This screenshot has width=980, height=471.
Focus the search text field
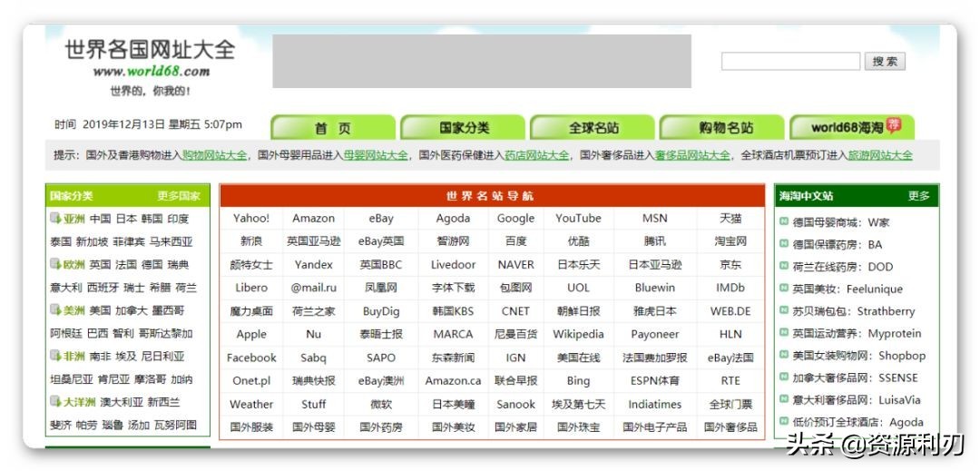tap(789, 62)
